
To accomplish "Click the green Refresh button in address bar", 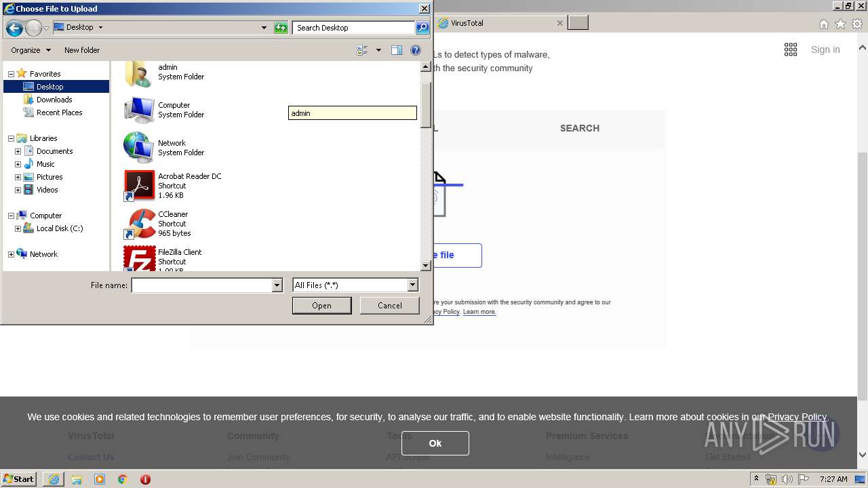I will (x=281, y=28).
